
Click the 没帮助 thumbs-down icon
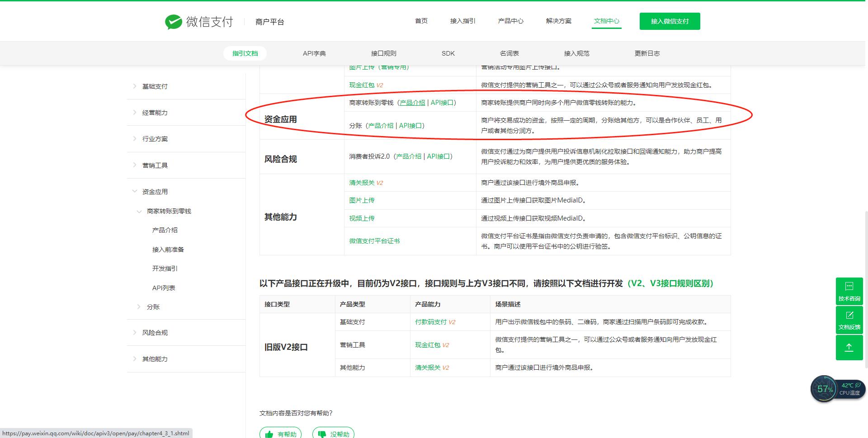tap(322, 434)
